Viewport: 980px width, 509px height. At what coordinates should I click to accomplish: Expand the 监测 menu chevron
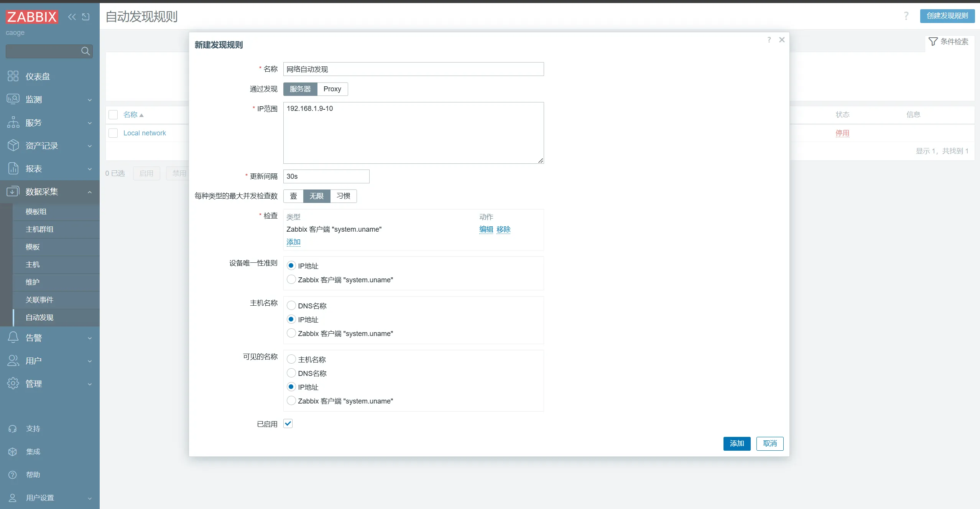[90, 100]
